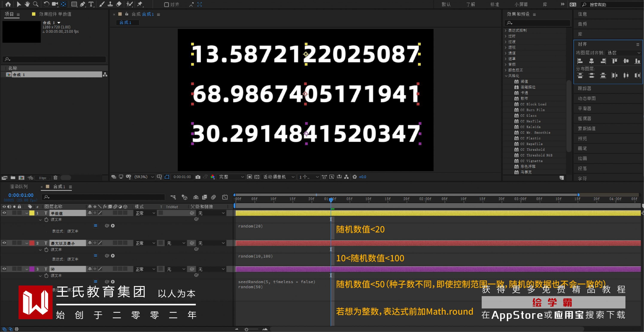
Task: Hide layer 1 单数值 with eye icon
Action: point(4,213)
